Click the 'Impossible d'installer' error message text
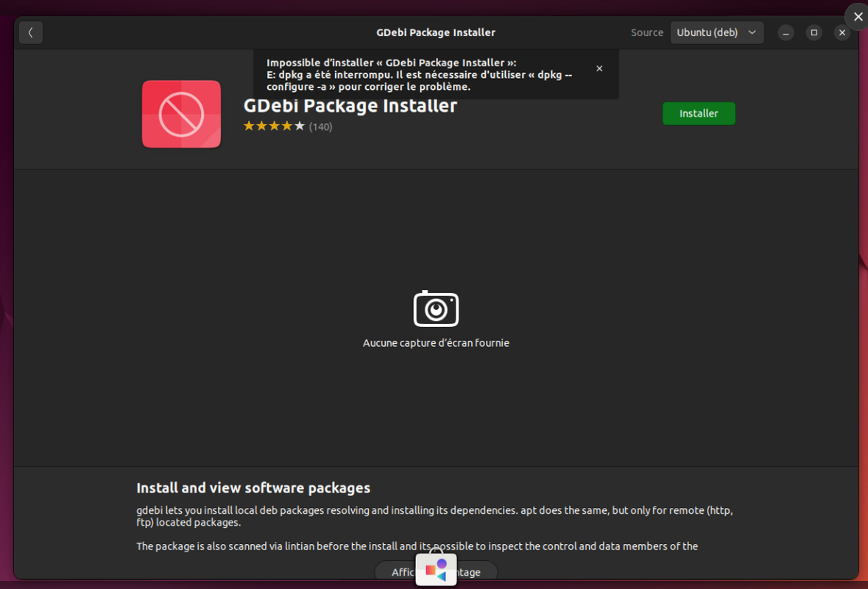This screenshot has height=589, width=868. pos(419,75)
